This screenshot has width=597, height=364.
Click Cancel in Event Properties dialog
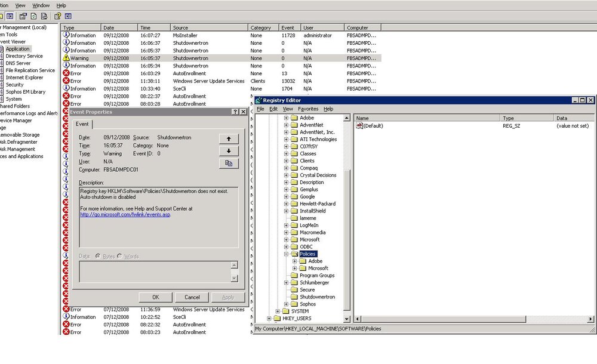click(192, 297)
